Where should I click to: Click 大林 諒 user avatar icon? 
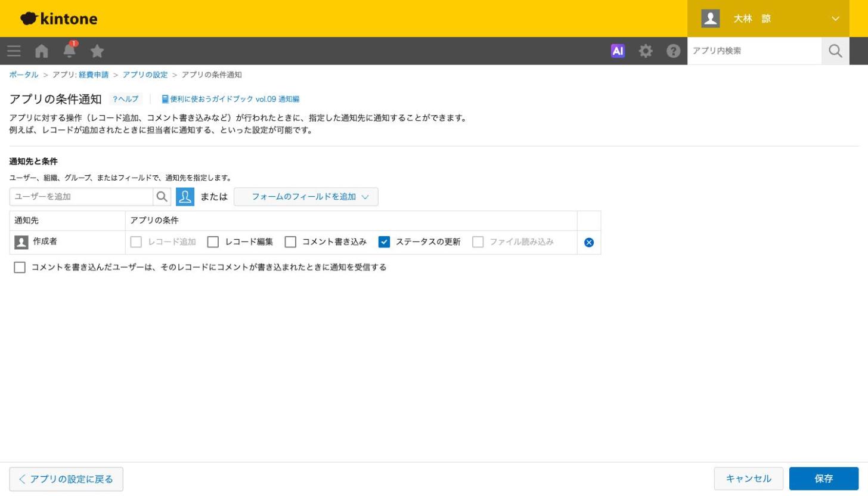coord(710,18)
